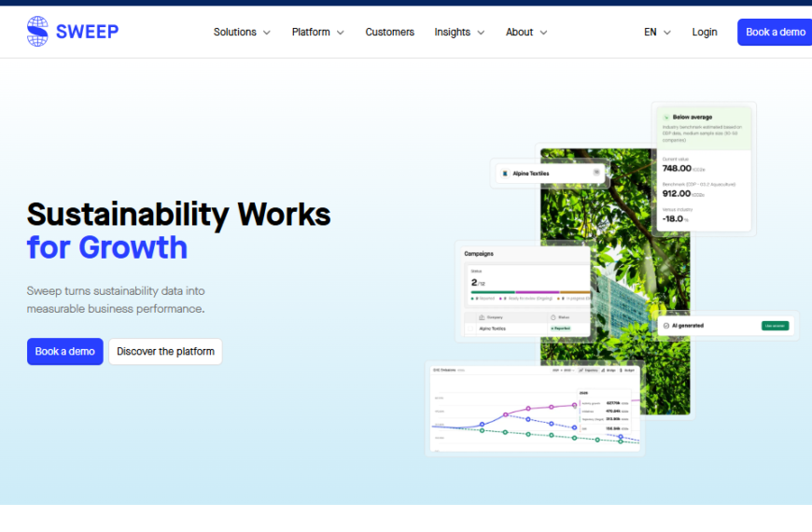Viewport: 812px width, 532px height.
Task: Click the 2/12 status count
Action: [x=478, y=282]
